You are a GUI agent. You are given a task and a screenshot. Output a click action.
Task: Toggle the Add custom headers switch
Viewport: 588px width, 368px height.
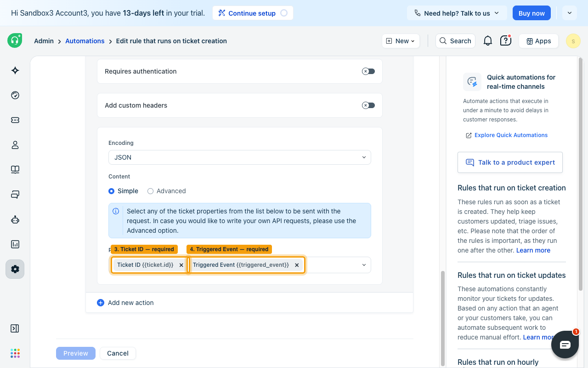tap(368, 105)
